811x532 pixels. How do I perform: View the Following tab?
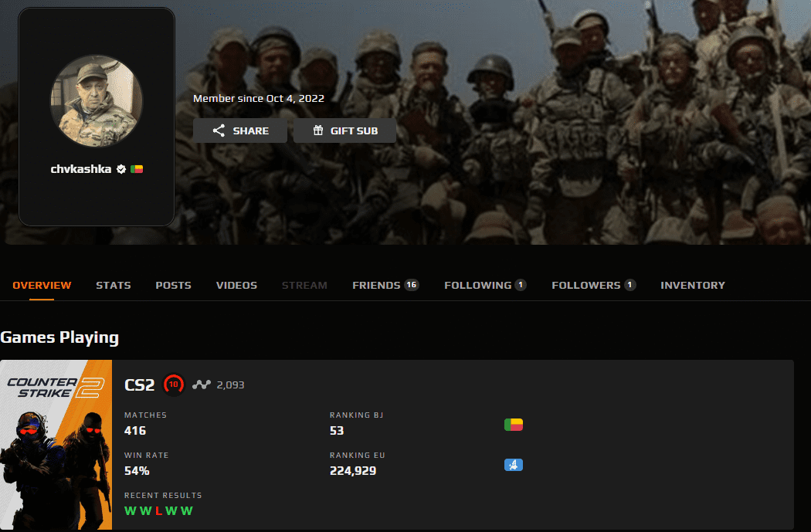tap(485, 285)
